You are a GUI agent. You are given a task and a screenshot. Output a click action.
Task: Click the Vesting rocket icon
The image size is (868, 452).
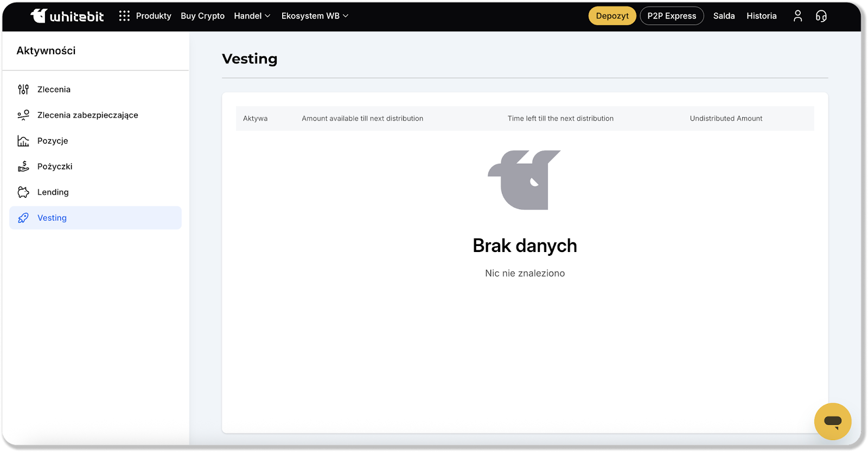coord(23,218)
